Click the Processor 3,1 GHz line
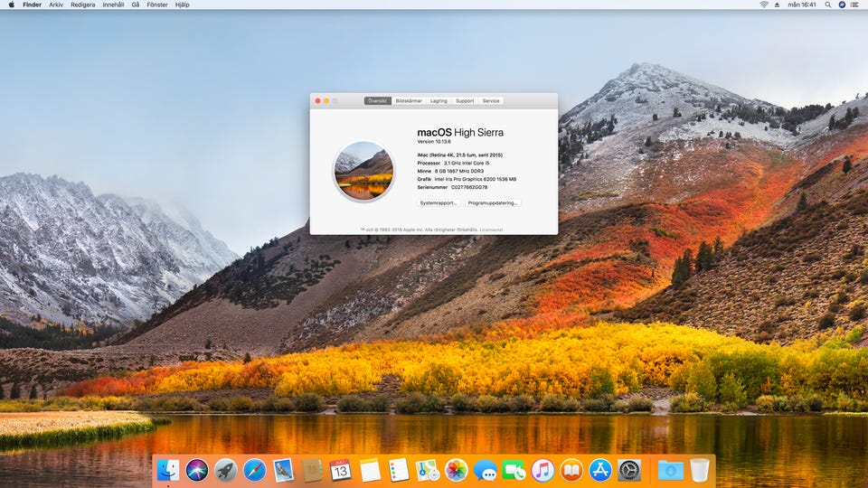Screen dimensions: 868x488 [453, 164]
